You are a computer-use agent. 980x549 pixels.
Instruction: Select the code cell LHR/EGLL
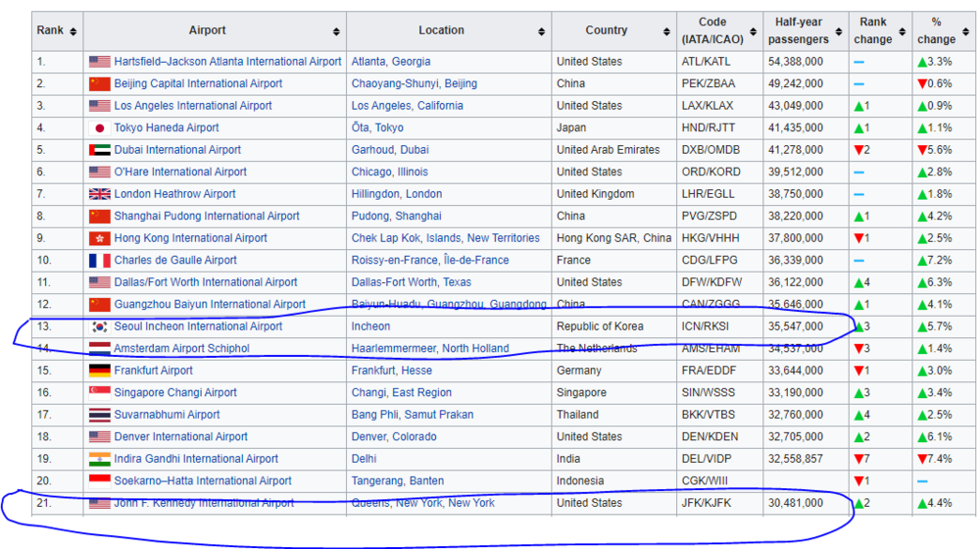pos(709,194)
